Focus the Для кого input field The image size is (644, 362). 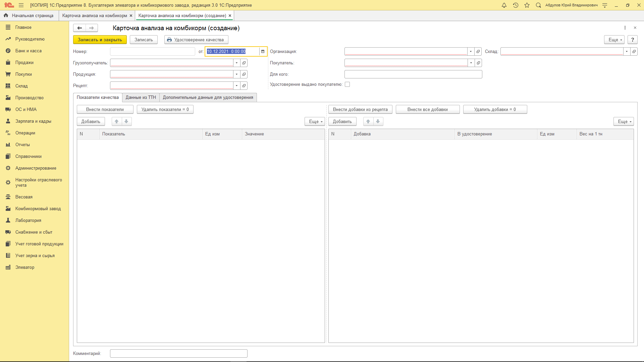(413, 74)
